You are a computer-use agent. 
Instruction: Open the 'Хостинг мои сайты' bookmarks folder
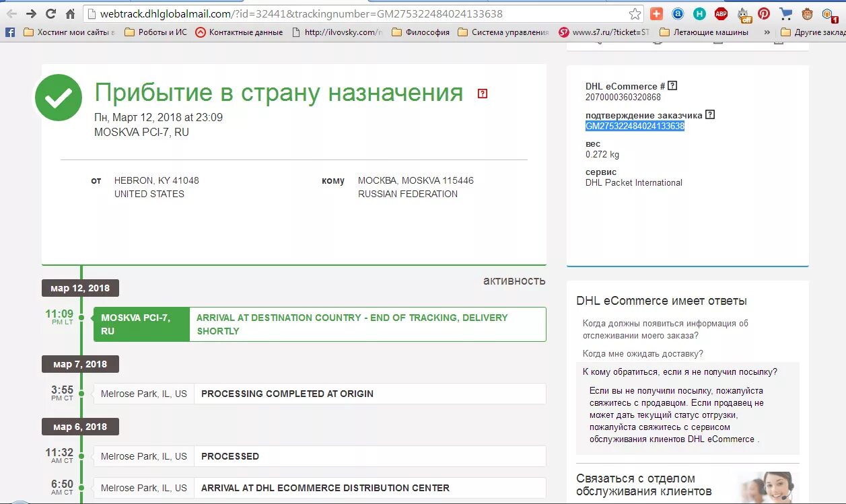[69, 32]
